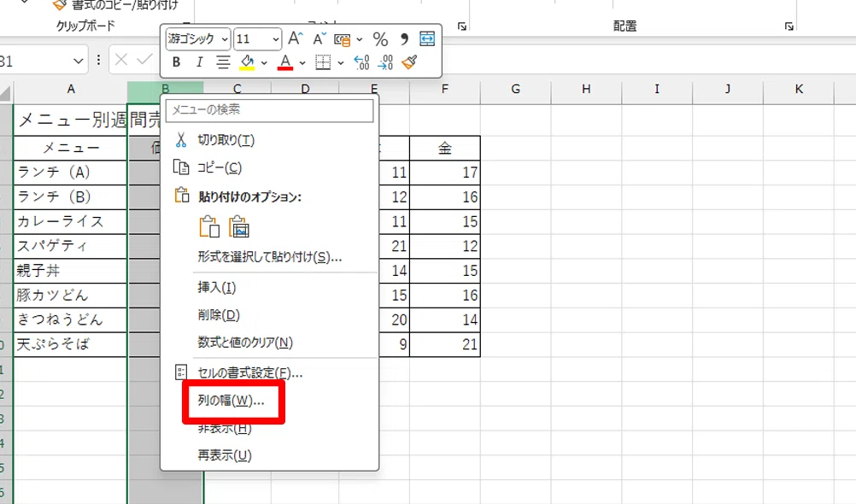Apply comma style icon
856x504 pixels.
pos(404,38)
